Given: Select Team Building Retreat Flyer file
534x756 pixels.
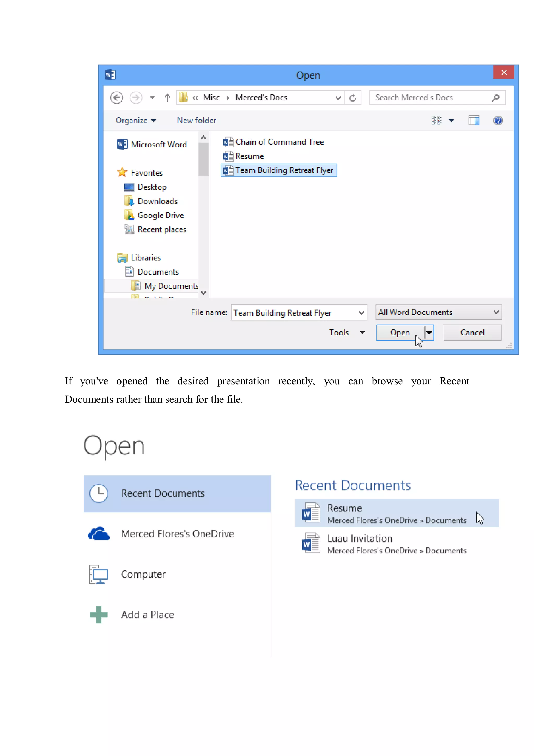Looking at the screenshot, I should (x=278, y=170).
